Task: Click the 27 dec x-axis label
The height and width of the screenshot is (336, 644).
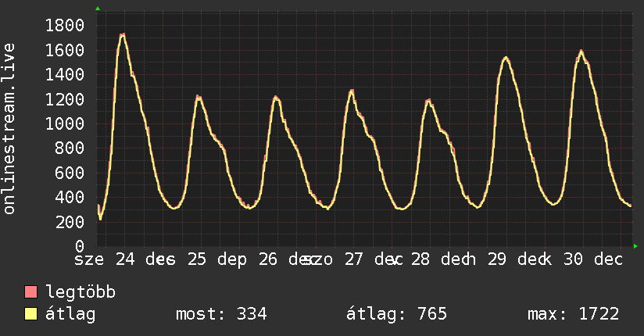Action: [x=374, y=259]
